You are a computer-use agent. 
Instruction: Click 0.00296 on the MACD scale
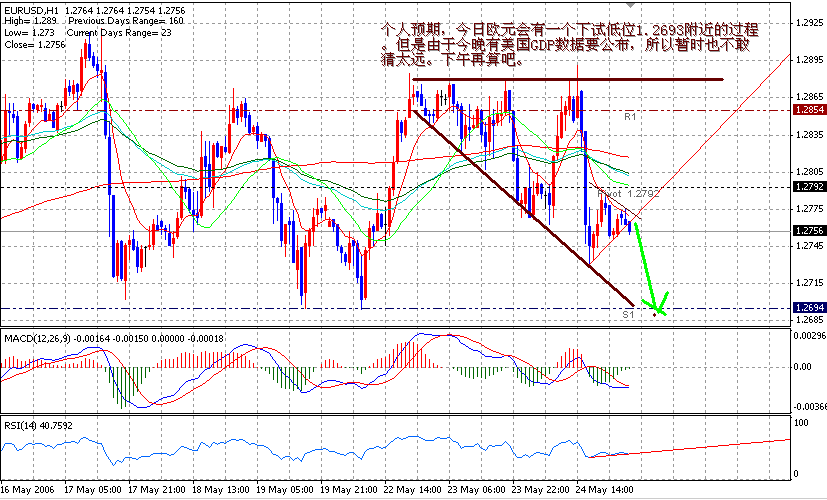click(x=810, y=335)
